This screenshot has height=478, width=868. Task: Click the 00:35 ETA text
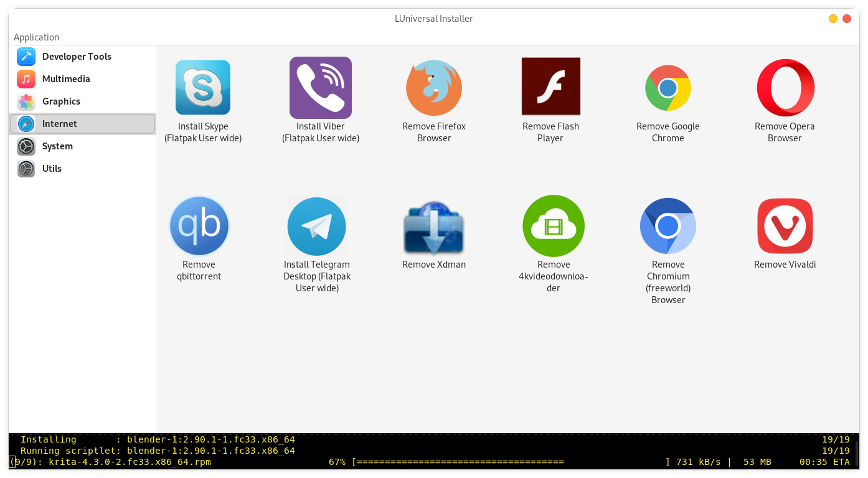824,462
